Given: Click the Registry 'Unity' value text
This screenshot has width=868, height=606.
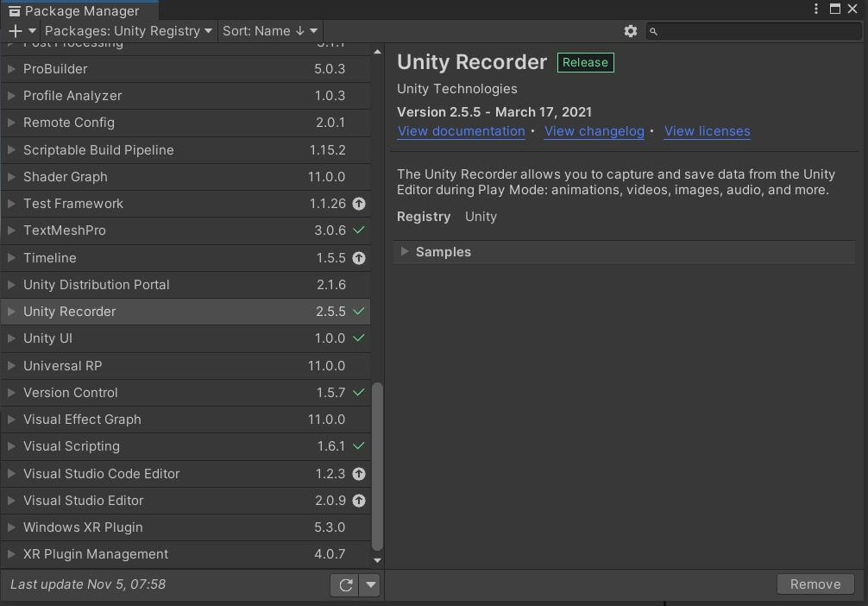Looking at the screenshot, I should (481, 217).
